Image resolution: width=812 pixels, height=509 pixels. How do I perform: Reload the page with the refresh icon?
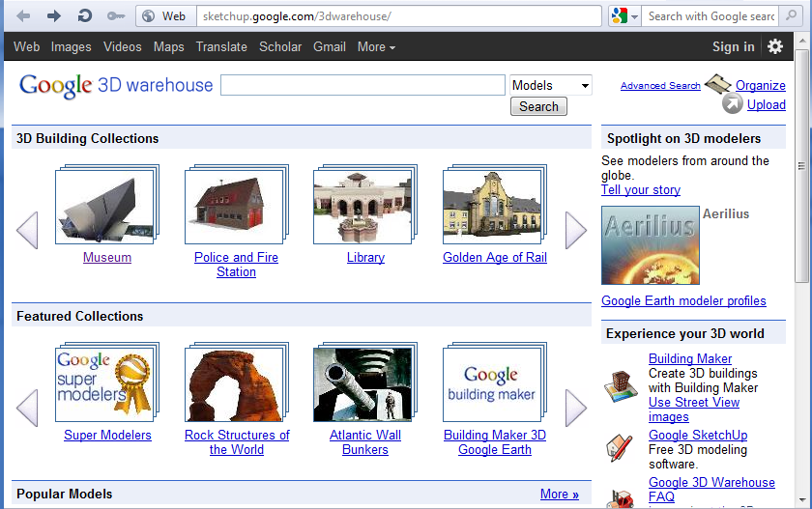84,16
